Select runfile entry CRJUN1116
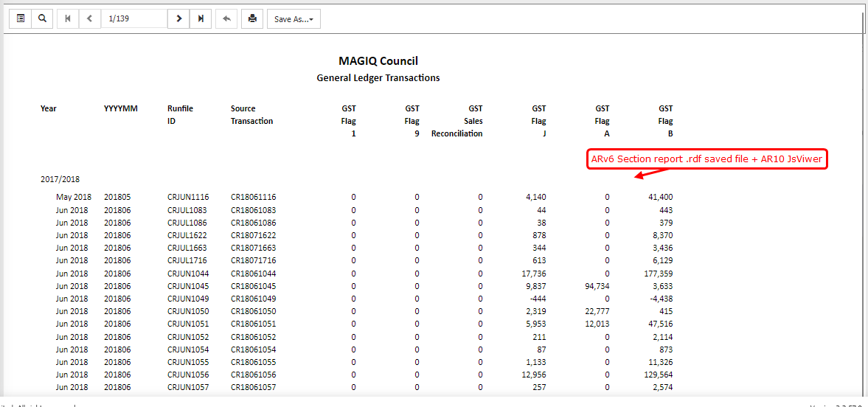Viewport: 868px width, 407px height. (x=188, y=198)
